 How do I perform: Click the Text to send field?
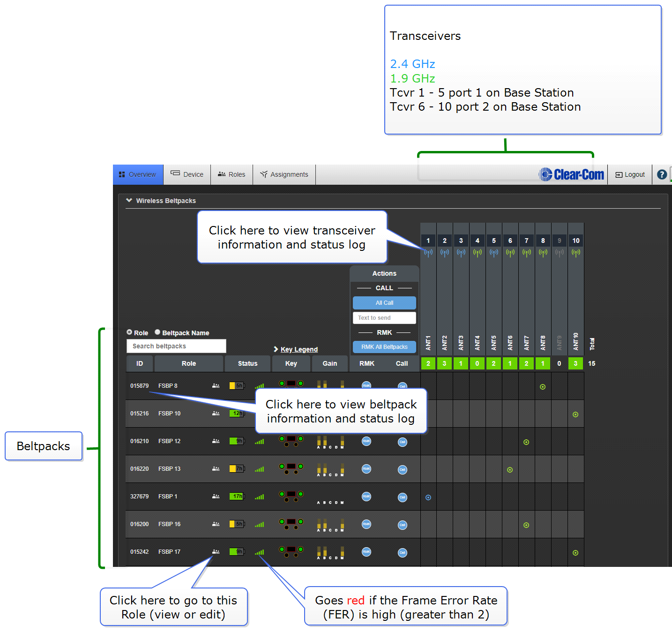coord(384,318)
